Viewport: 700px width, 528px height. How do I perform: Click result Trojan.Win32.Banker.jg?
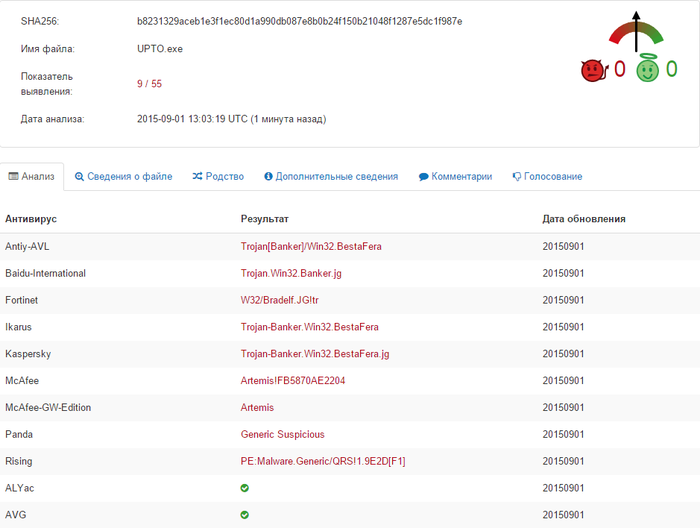pyautogui.click(x=291, y=273)
